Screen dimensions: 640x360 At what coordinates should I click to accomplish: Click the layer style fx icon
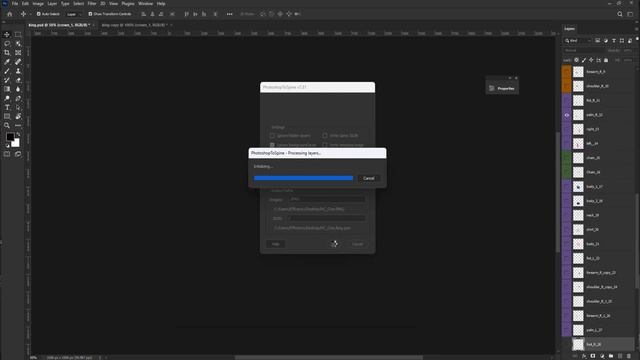tap(584, 356)
